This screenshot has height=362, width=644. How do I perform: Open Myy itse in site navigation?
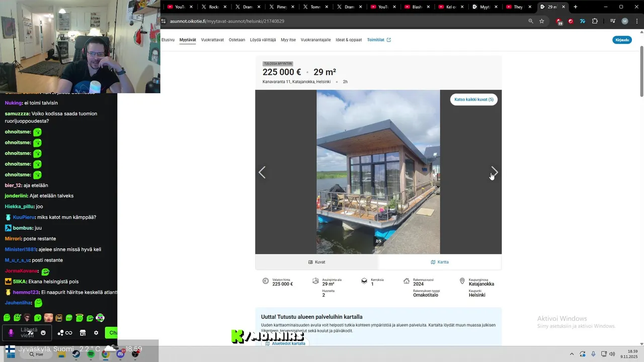[288, 40]
